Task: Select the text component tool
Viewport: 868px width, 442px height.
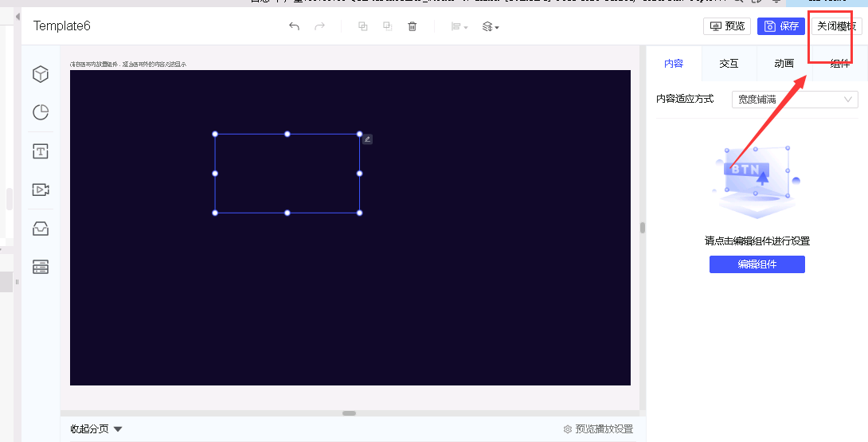Action: point(41,151)
